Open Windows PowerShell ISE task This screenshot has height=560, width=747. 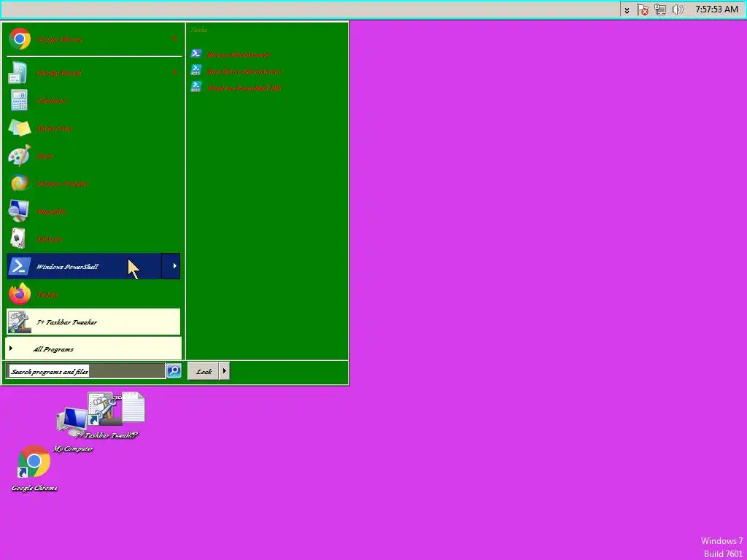(x=236, y=88)
